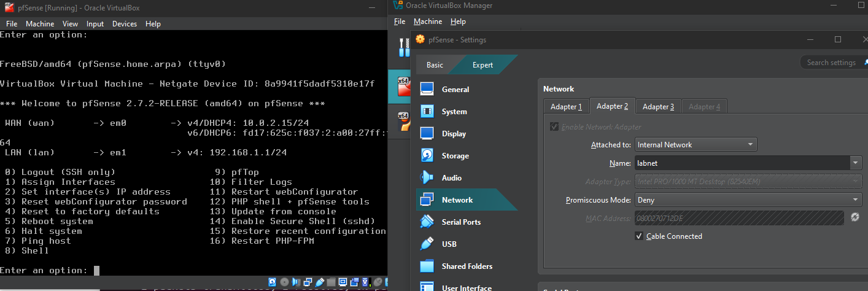Open the Help menu in VirtualBox Manager
Image resolution: width=868 pixels, height=291 pixels.
tap(458, 21)
